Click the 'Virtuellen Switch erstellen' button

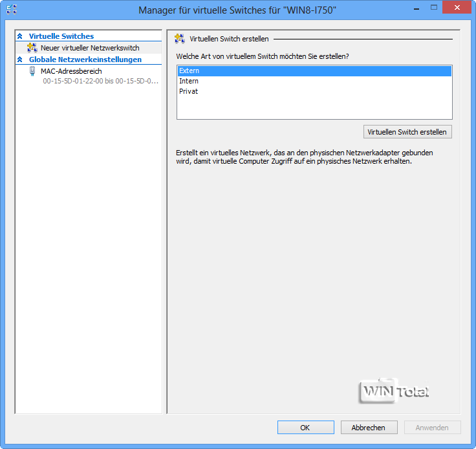[407, 132]
